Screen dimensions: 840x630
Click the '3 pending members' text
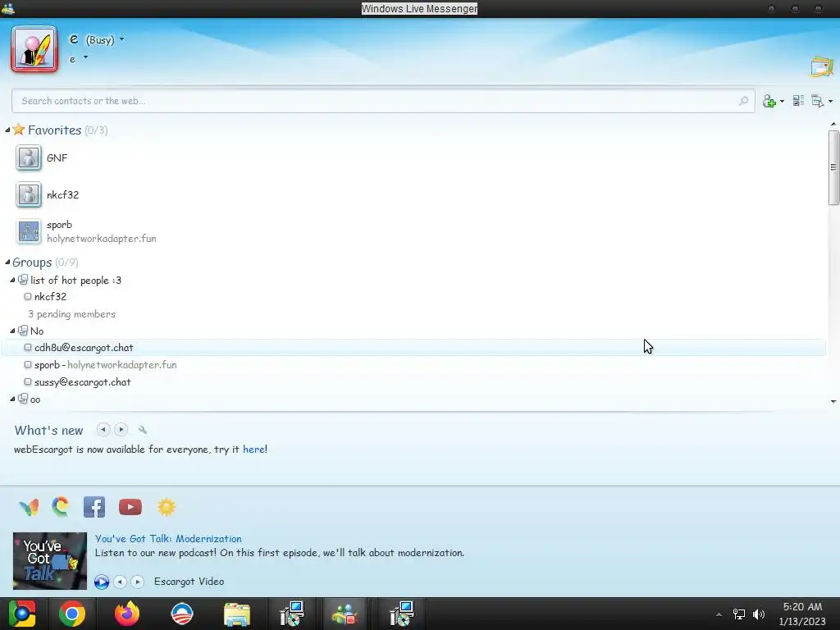coord(72,314)
